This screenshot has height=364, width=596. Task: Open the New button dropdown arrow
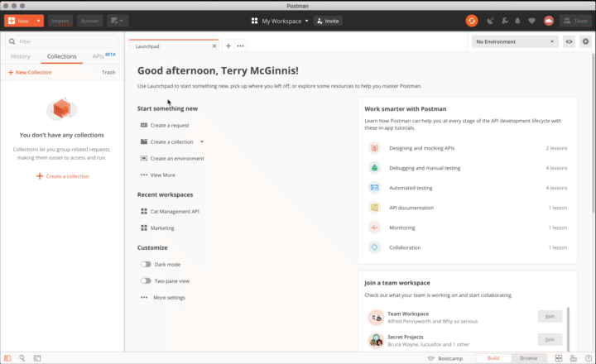[x=39, y=21]
